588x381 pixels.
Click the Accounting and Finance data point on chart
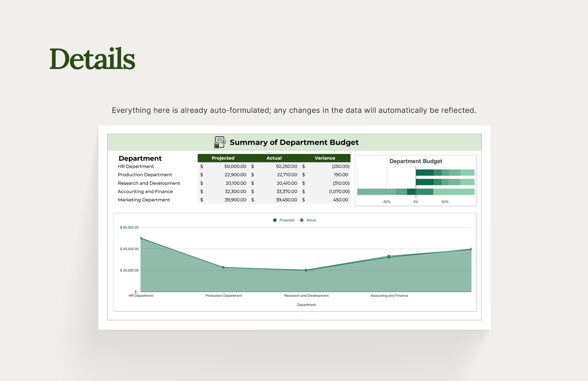click(x=389, y=257)
